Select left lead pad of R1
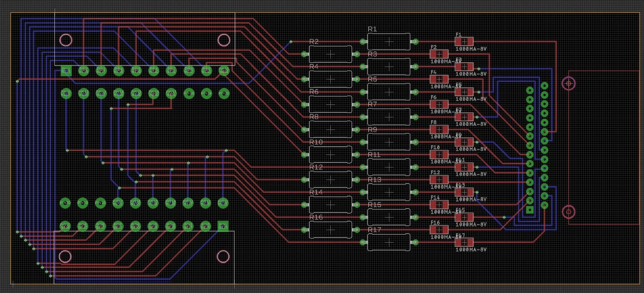Screen dimensions: 644x293 [363, 42]
